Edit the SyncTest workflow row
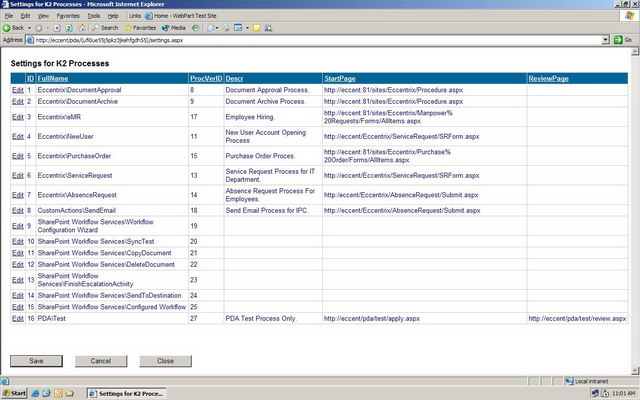The width and height of the screenshot is (640, 400). tap(18, 241)
